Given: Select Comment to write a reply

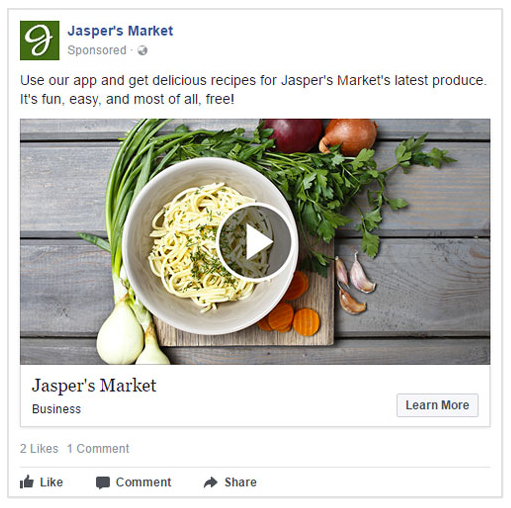Looking at the screenshot, I should tap(143, 482).
